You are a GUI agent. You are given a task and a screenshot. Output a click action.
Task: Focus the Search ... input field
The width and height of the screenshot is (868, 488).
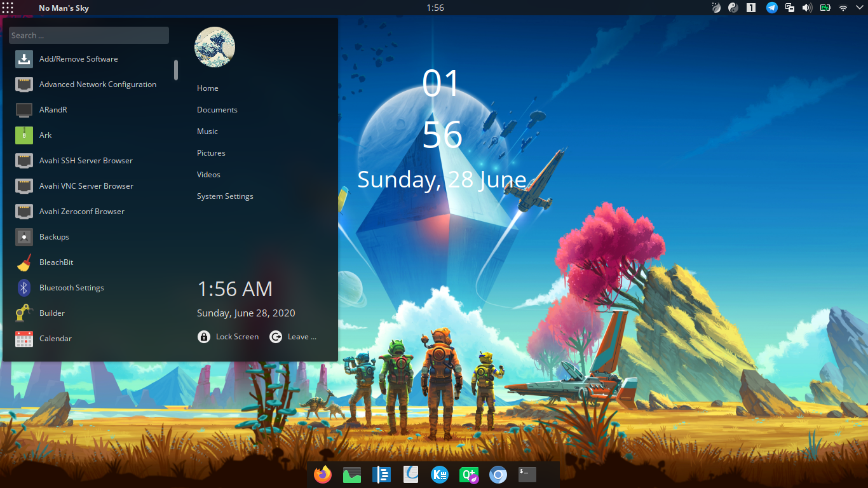(x=89, y=36)
